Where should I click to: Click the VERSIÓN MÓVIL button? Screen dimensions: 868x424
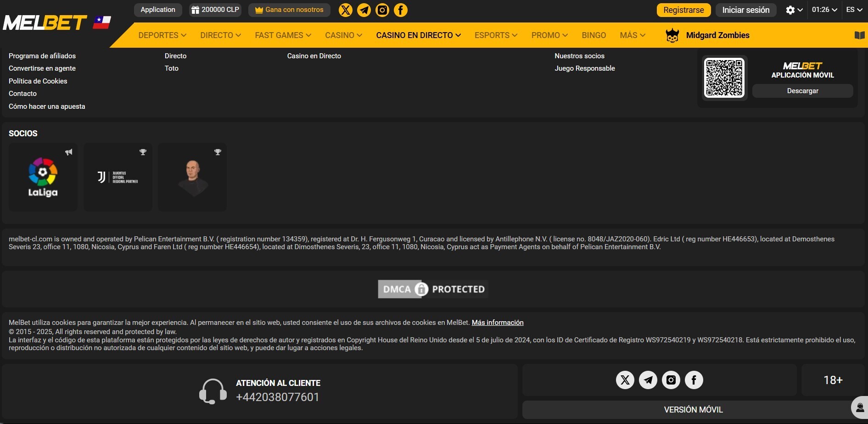(x=693, y=410)
